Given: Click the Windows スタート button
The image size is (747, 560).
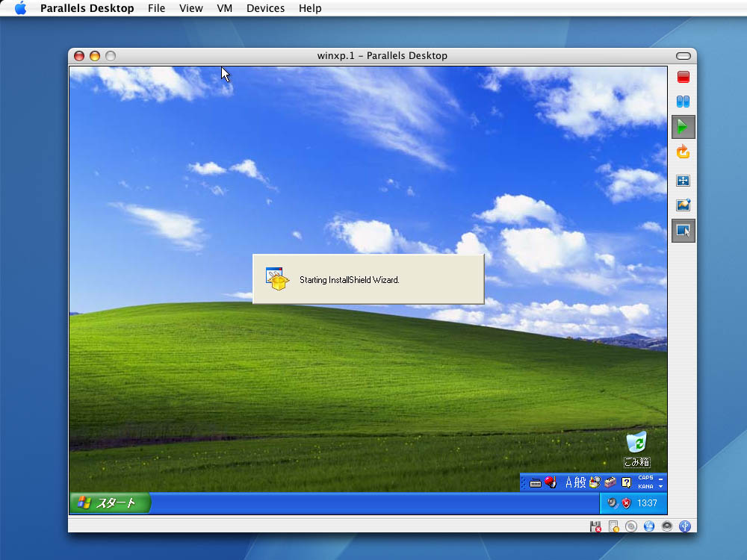Looking at the screenshot, I should (110, 503).
